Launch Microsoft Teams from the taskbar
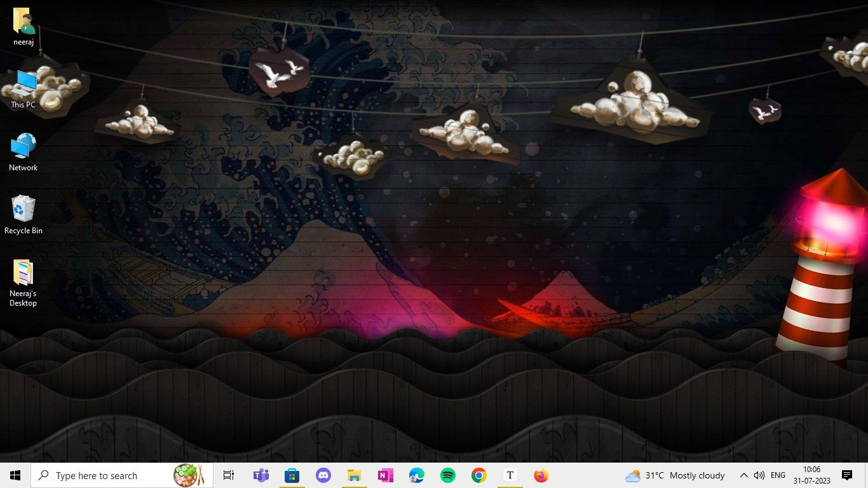 (x=261, y=475)
